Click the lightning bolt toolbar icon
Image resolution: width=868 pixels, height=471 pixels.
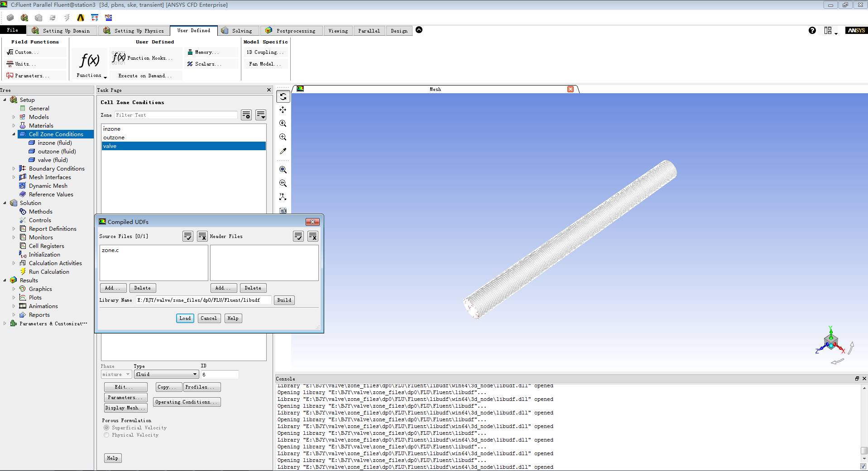67,18
